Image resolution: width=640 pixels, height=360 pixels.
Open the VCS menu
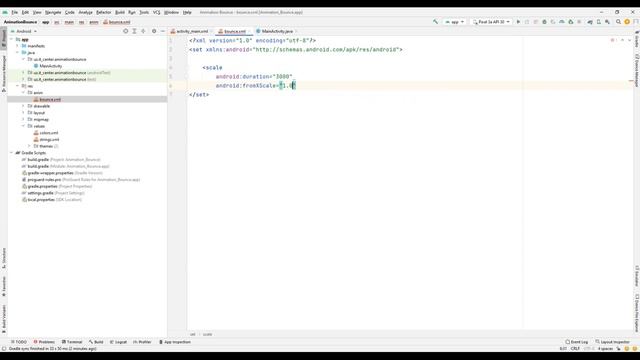pos(157,12)
